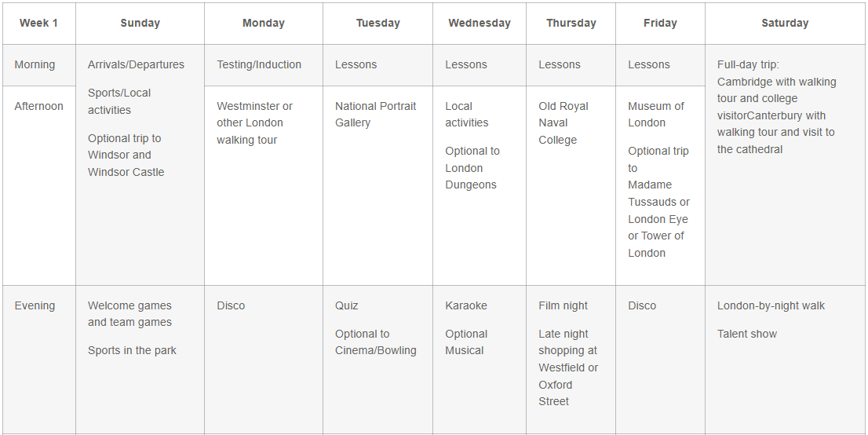
Task: Click the Monday column header
Action: [x=263, y=23]
